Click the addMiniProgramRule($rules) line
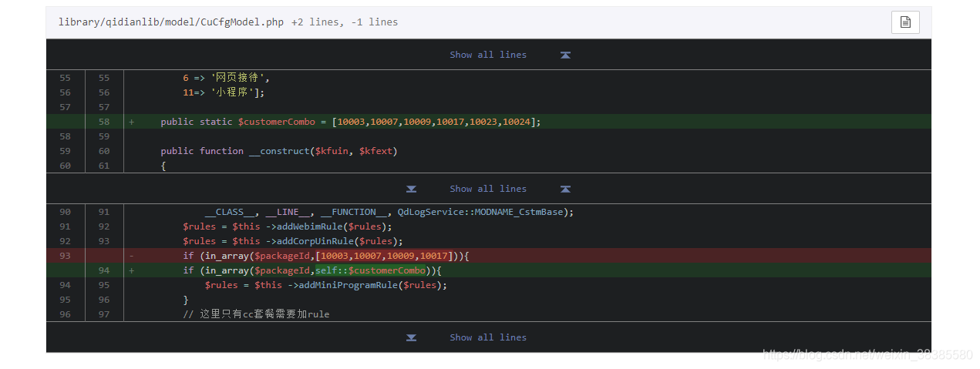The height and width of the screenshot is (369, 980). (x=489, y=285)
